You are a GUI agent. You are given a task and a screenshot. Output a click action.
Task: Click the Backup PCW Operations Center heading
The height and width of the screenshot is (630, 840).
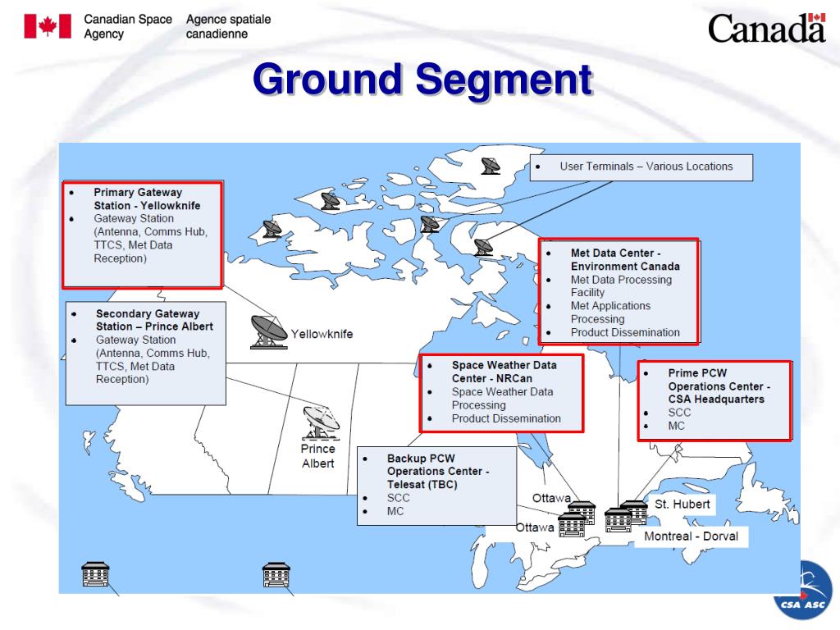tap(438, 472)
